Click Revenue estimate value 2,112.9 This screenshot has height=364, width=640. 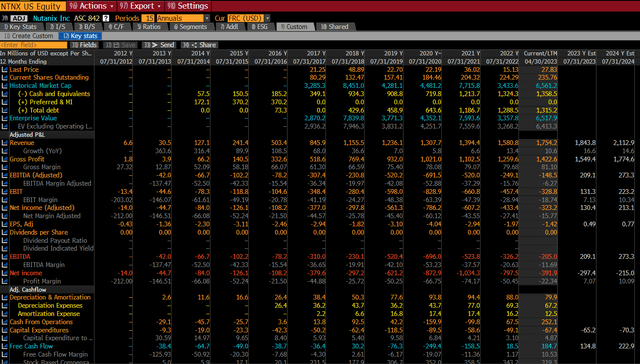(x=623, y=143)
